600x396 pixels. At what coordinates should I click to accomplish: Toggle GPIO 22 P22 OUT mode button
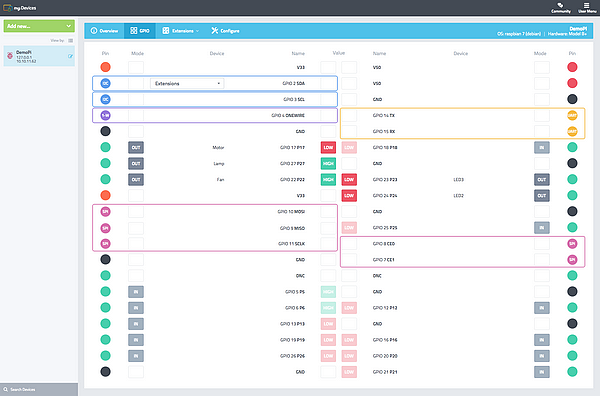136,179
